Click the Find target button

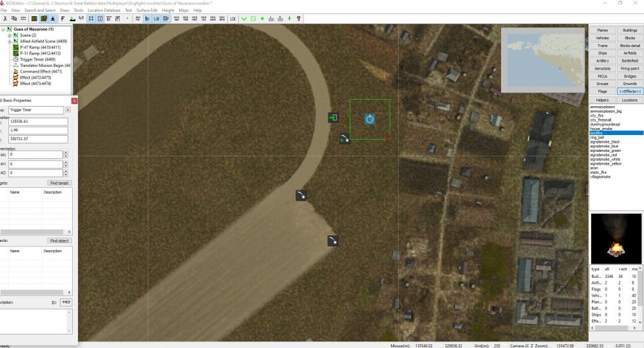(x=59, y=183)
